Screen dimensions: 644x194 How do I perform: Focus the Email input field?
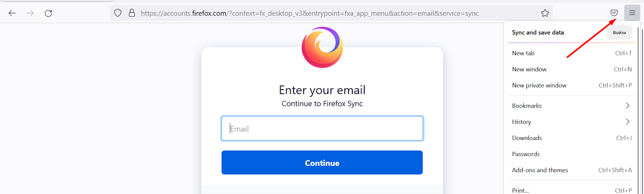322,129
